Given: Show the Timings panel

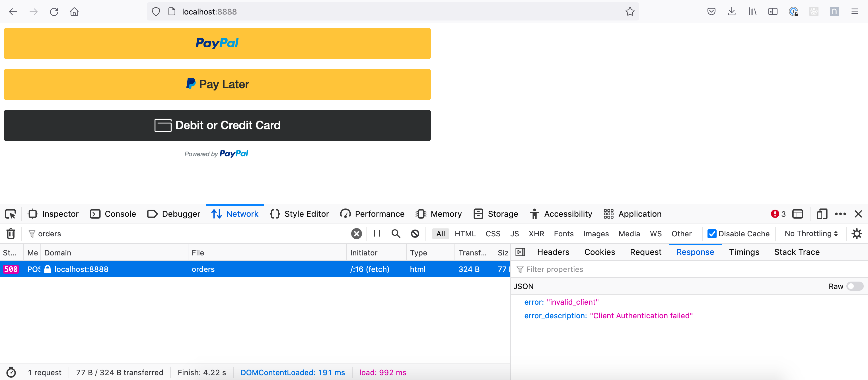Looking at the screenshot, I should [x=744, y=252].
